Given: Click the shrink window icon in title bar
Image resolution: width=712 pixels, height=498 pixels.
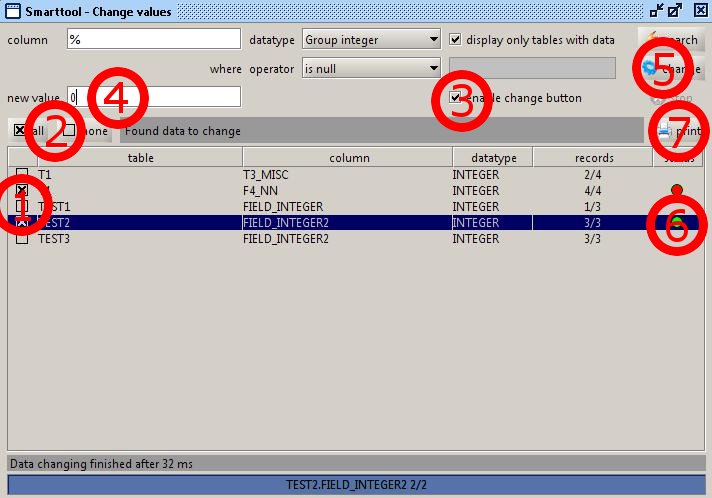Looking at the screenshot, I should click(x=657, y=11).
